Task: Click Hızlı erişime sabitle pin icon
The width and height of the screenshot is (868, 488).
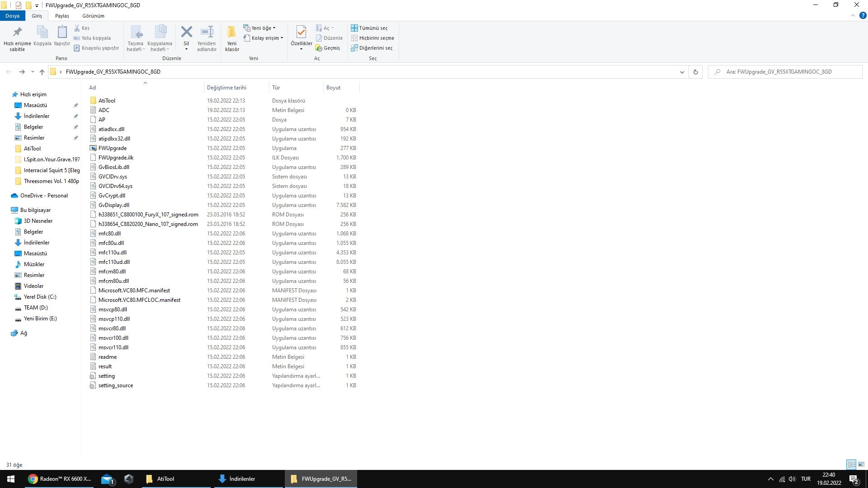Action: (17, 33)
